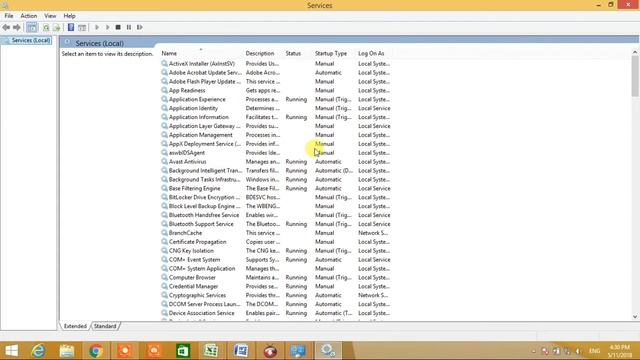Go forward with the toolbar Forward arrow

[17, 27]
